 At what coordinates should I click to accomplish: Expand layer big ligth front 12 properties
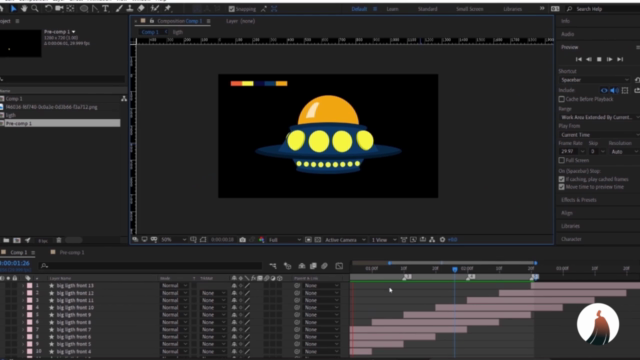pyautogui.click(x=23, y=293)
